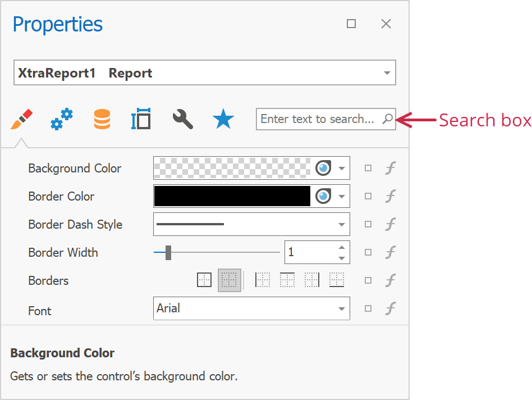Expand the XtraReport1 Report selector dropdown
The image size is (532, 400).
coord(387,72)
